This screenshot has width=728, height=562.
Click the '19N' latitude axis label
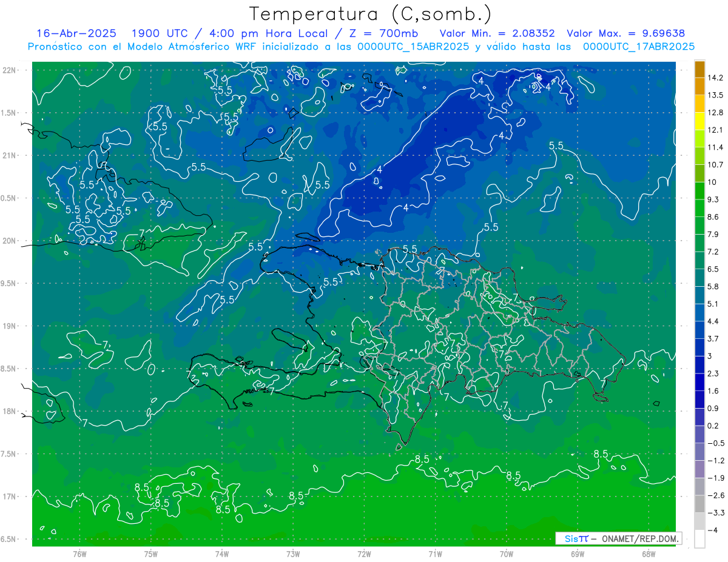click(x=10, y=326)
